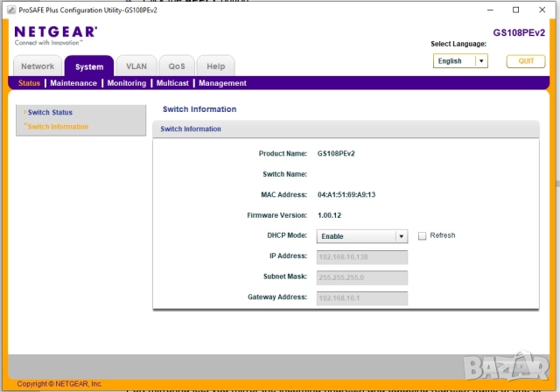Image resolution: width=560 pixels, height=392 pixels.
Task: Select the Management submenu
Action: pos(222,83)
